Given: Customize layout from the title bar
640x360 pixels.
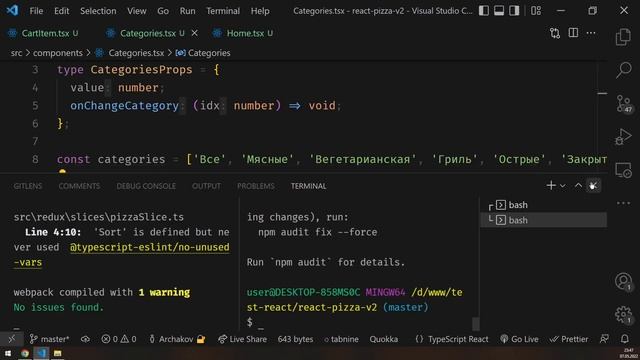Looking at the screenshot, I should point(536,11).
